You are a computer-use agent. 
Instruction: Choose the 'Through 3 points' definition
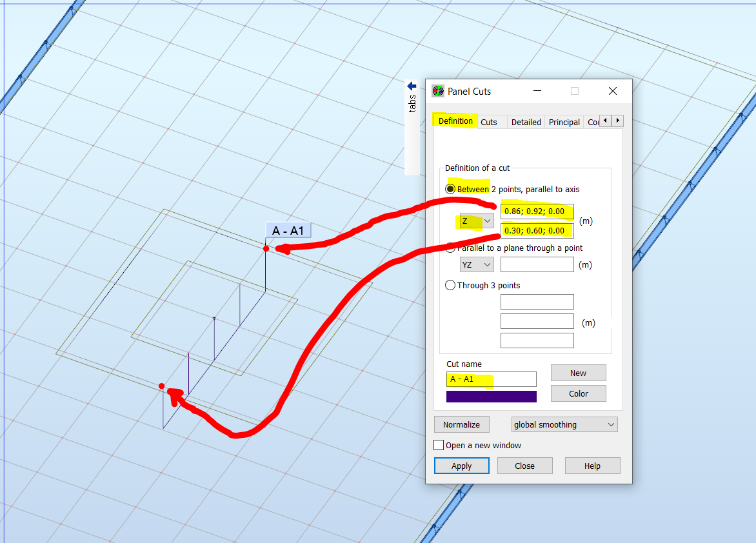pyautogui.click(x=450, y=285)
